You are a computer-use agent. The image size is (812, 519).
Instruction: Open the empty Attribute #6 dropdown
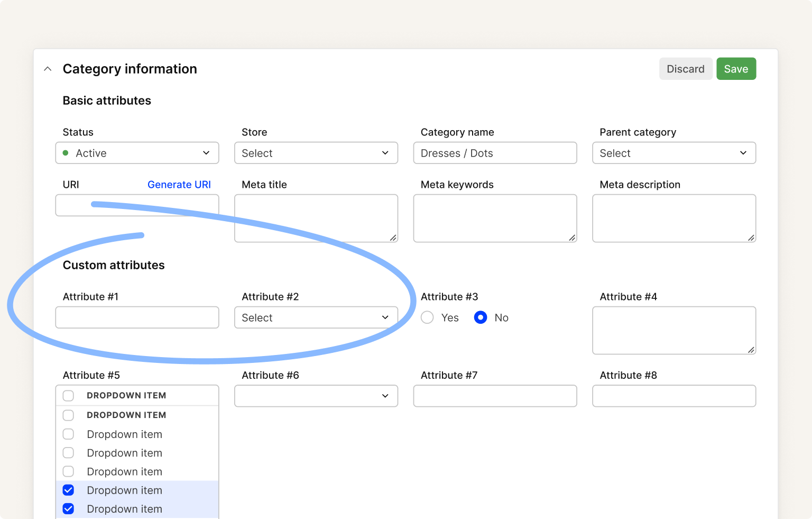[316, 396]
